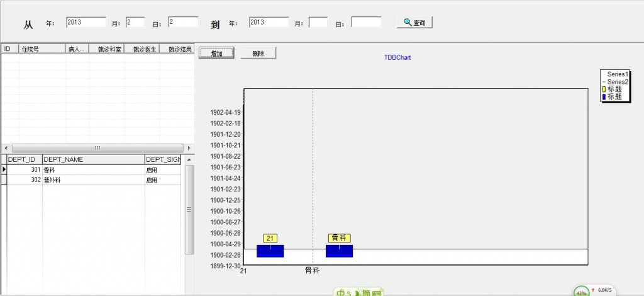644x296 pixels.
Task: Click the yellow 21 data label
Action: [270, 238]
